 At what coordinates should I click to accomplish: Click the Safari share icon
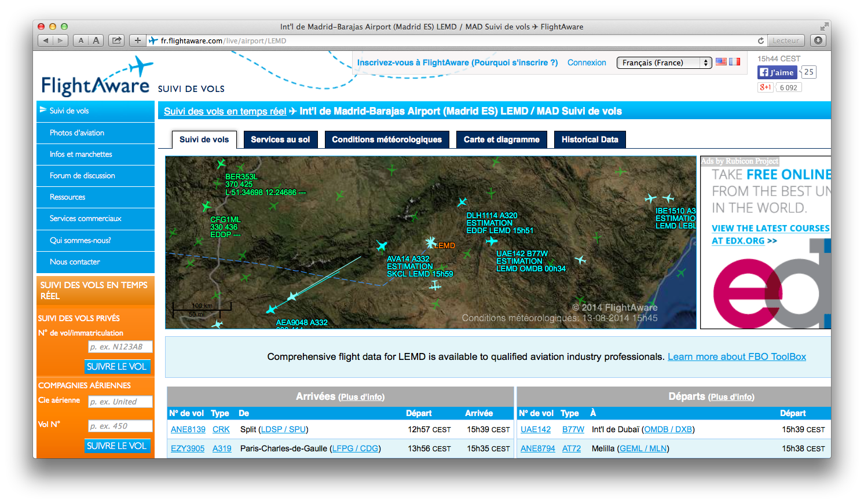pos(117,41)
